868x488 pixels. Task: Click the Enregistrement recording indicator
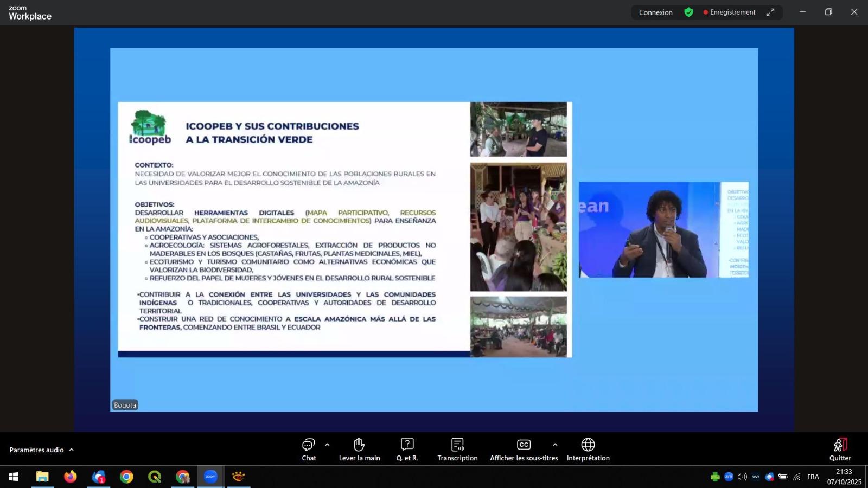729,12
